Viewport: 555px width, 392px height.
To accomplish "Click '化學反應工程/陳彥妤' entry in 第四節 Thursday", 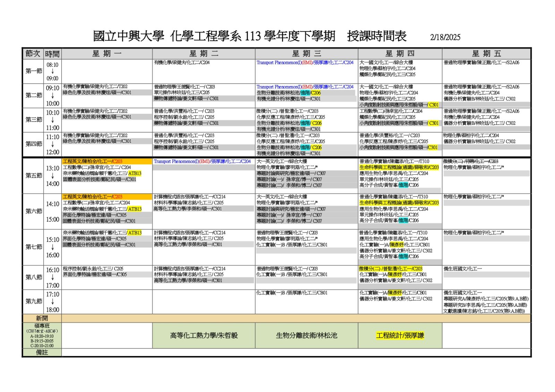I will 394,141.
